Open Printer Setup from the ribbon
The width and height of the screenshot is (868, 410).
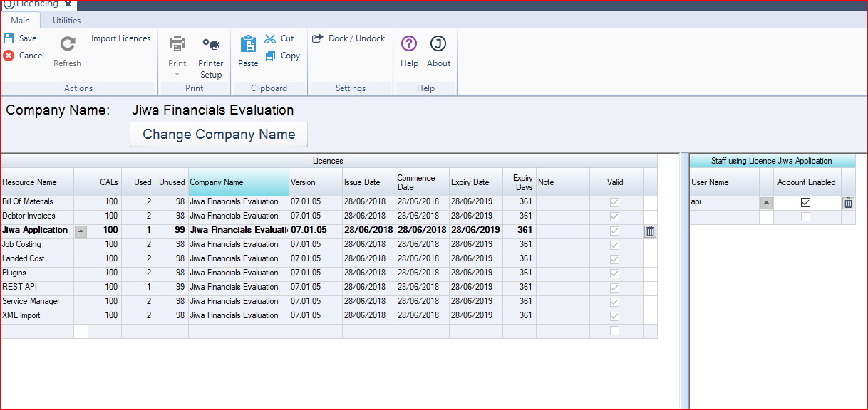pos(211,44)
